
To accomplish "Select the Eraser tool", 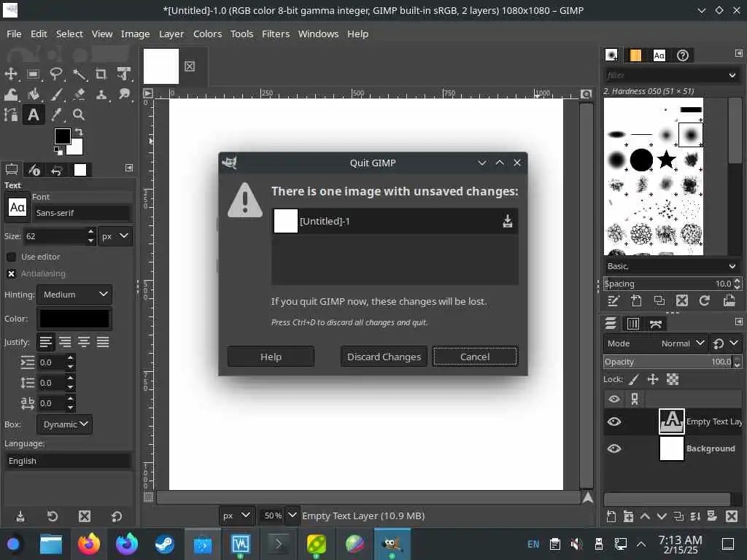I will coord(79,94).
